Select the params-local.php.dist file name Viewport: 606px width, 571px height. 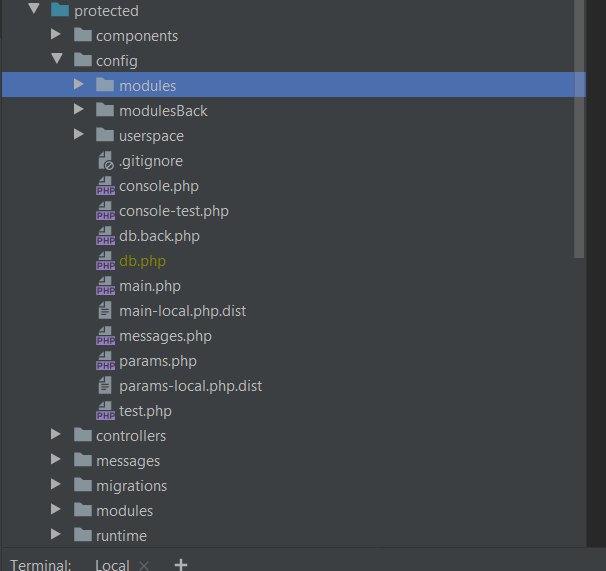[191, 386]
